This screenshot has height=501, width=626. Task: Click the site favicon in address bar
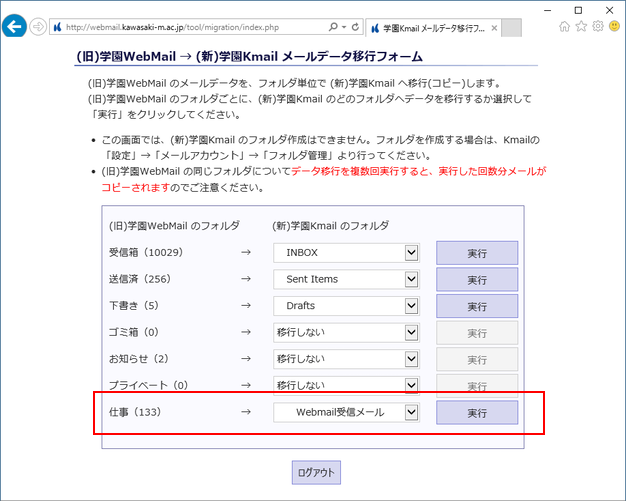coord(57,27)
